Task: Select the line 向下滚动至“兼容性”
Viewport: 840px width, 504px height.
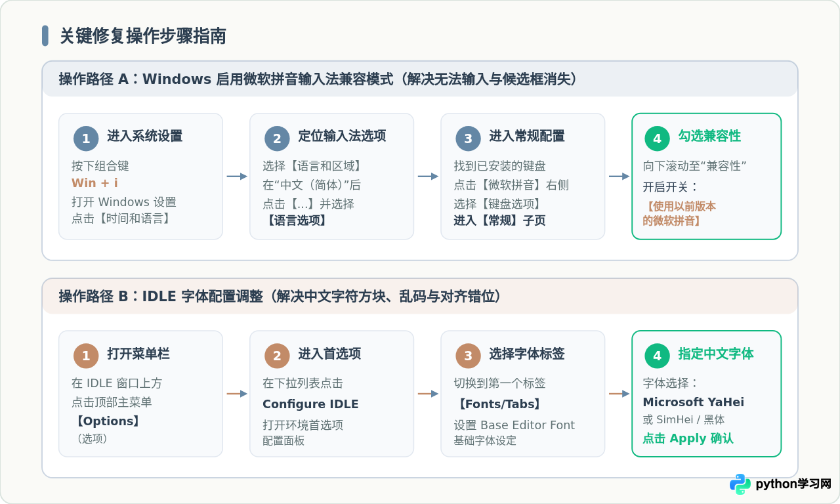Action: [696, 167]
